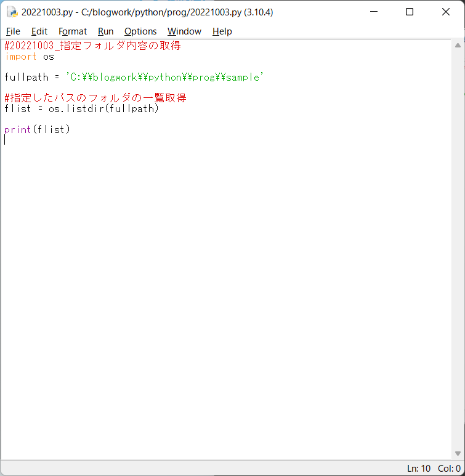The width and height of the screenshot is (465, 476).
Task: Close the 20221003.py editor window
Action: click(445, 12)
